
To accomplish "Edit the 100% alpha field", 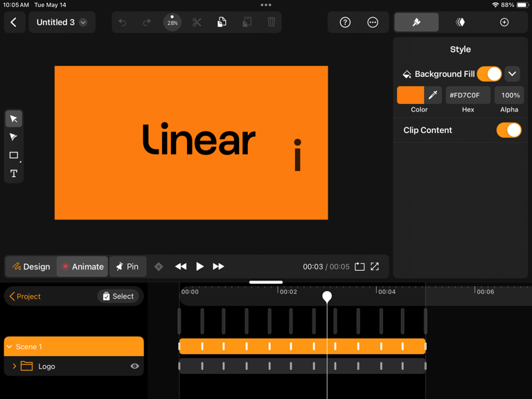I will [509, 95].
